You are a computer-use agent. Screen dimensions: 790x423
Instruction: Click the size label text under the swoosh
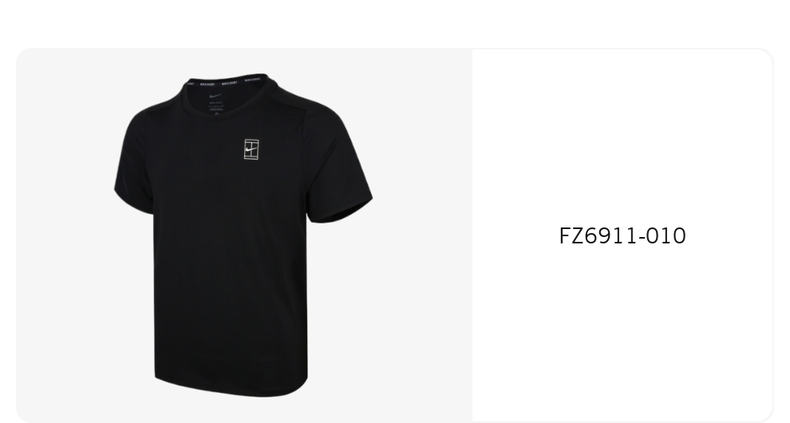coord(216,107)
